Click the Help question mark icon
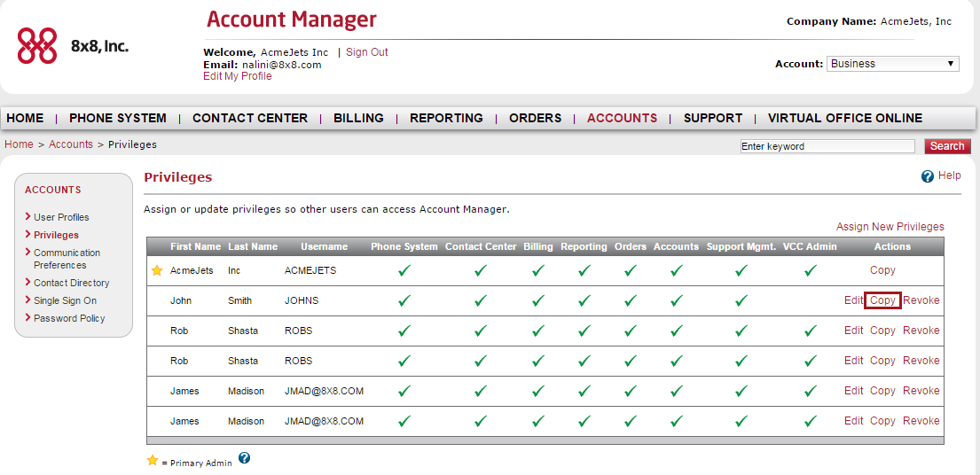 pyautogui.click(x=928, y=176)
